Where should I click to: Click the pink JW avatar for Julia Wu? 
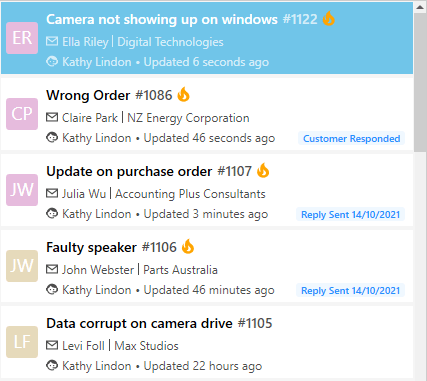point(22,190)
